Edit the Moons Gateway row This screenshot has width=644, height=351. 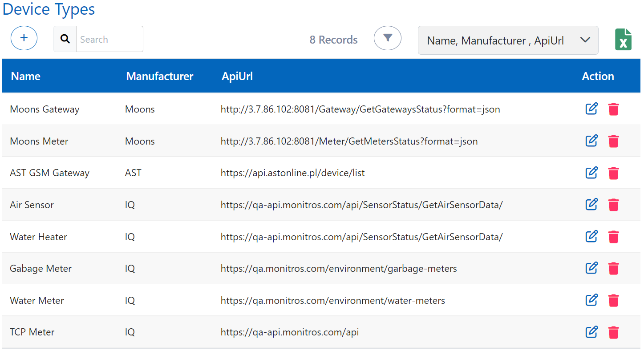coord(591,109)
